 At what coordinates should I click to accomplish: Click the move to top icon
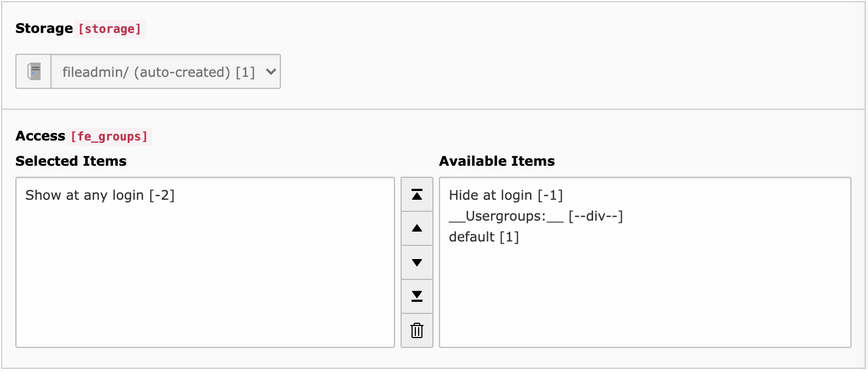417,194
